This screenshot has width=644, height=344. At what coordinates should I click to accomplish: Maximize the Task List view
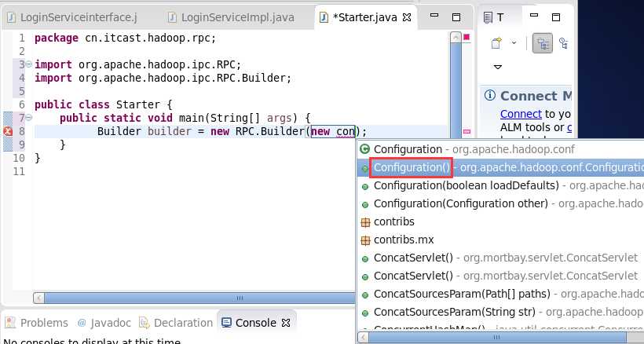556,17
